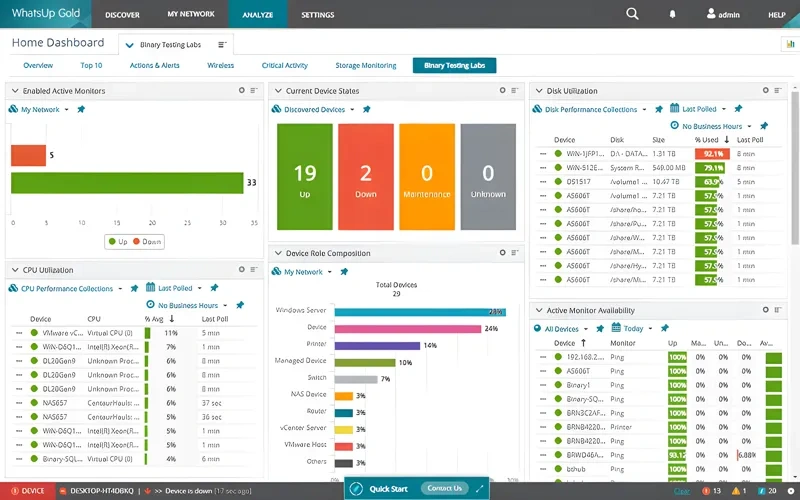Expand the Quick Start bar with arrow icon

pyautogui.click(x=479, y=489)
